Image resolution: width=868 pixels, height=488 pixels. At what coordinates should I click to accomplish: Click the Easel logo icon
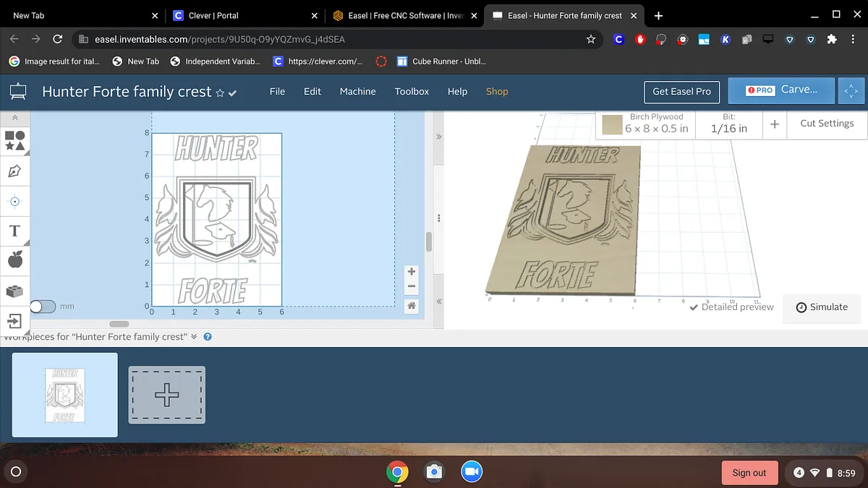pos(17,92)
